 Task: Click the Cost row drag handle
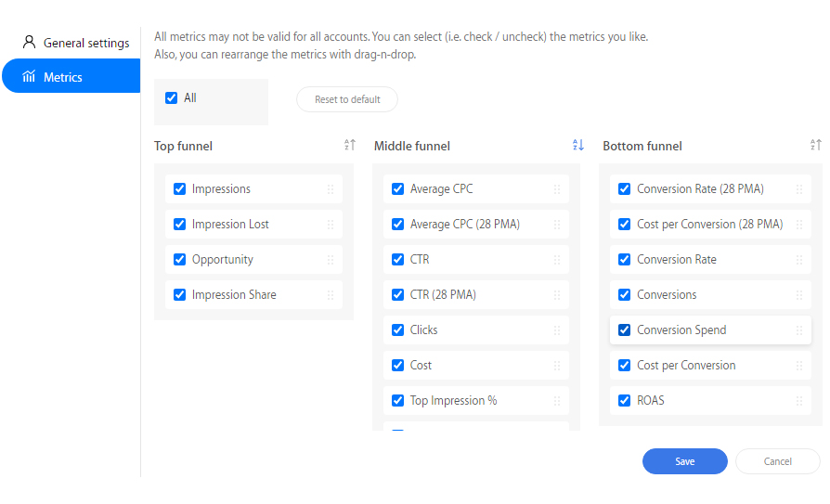(x=557, y=366)
